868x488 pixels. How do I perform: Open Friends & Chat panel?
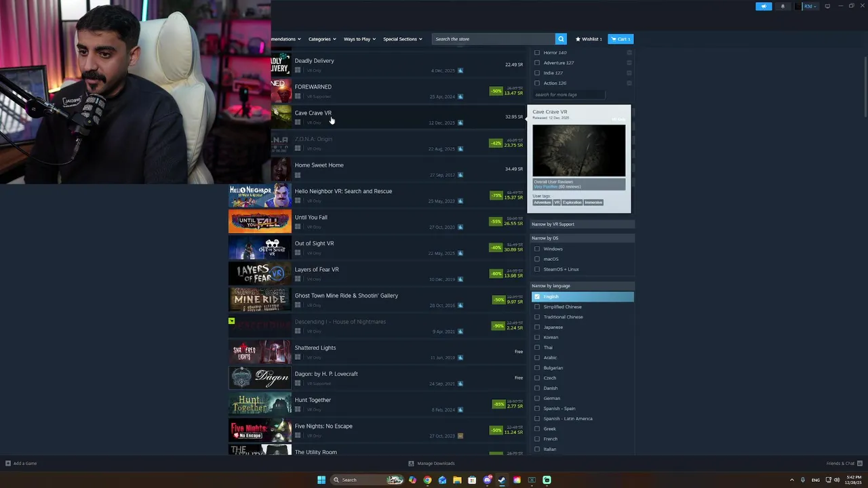843,464
